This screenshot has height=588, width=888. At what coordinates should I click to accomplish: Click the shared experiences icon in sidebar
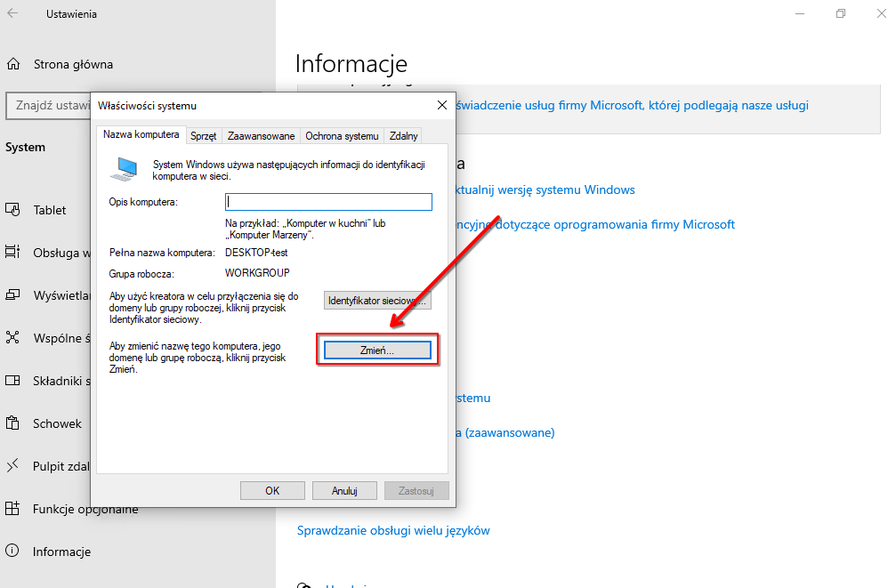(13, 338)
